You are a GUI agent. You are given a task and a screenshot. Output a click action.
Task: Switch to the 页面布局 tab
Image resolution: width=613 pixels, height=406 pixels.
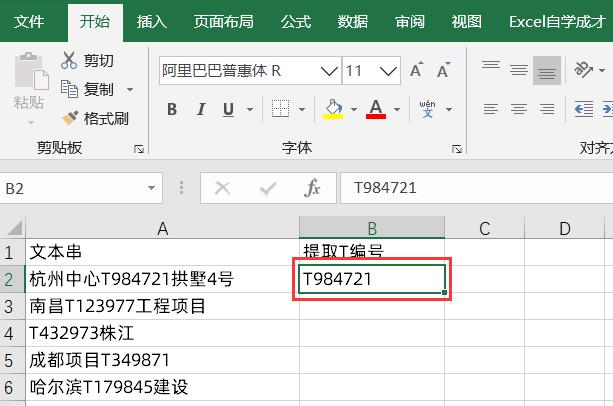(223, 22)
